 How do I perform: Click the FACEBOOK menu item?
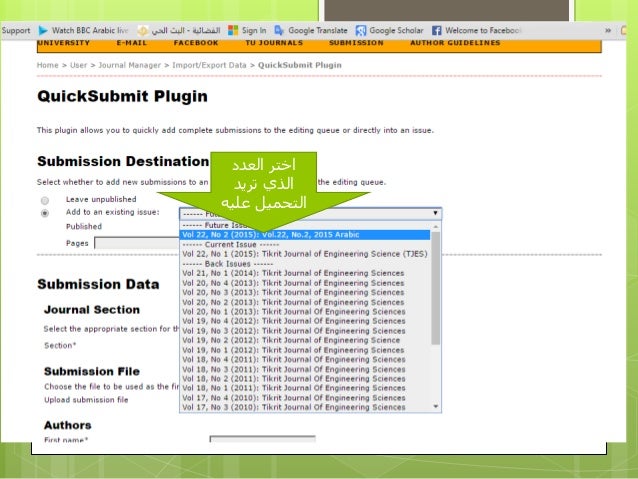coord(196,43)
